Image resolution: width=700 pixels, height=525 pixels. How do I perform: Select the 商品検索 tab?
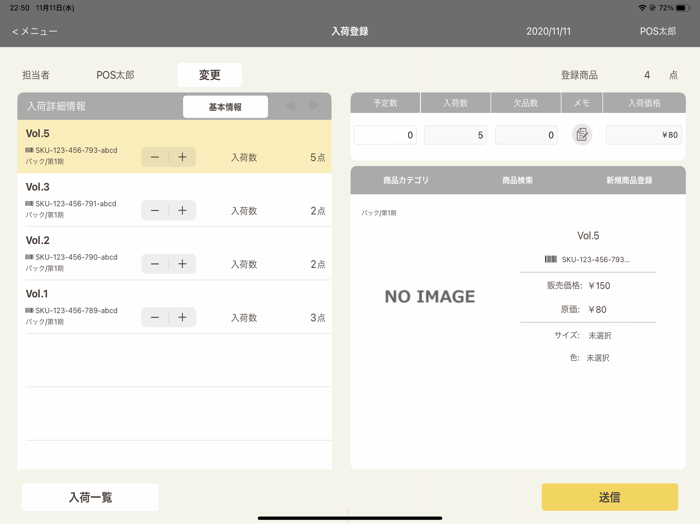[x=517, y=180]
